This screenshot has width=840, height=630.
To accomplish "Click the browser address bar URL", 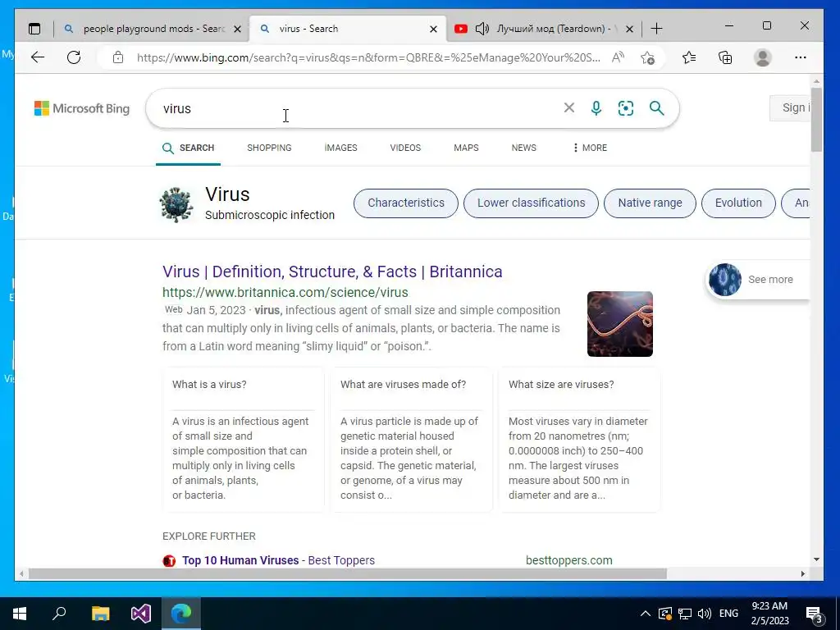I will [368, 57].
